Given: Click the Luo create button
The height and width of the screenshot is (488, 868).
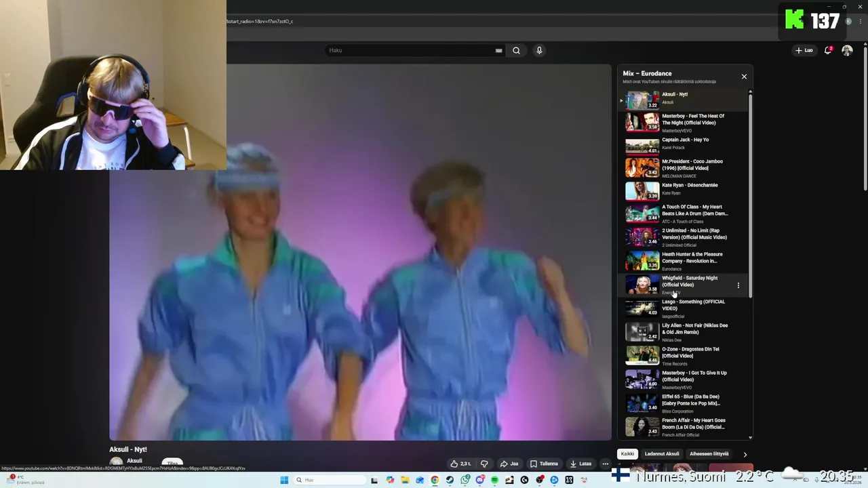Looking at the screenshot, I should 804,50.
